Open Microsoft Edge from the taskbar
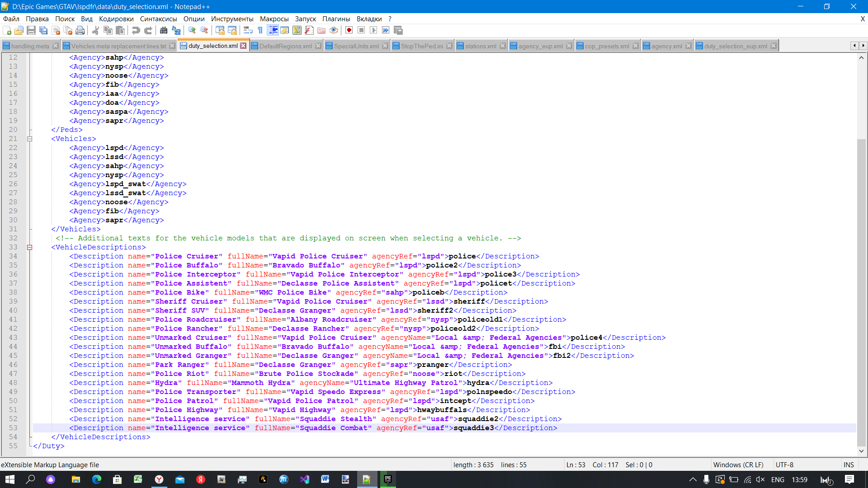This screenshot has height=488, width=868. 97,479
